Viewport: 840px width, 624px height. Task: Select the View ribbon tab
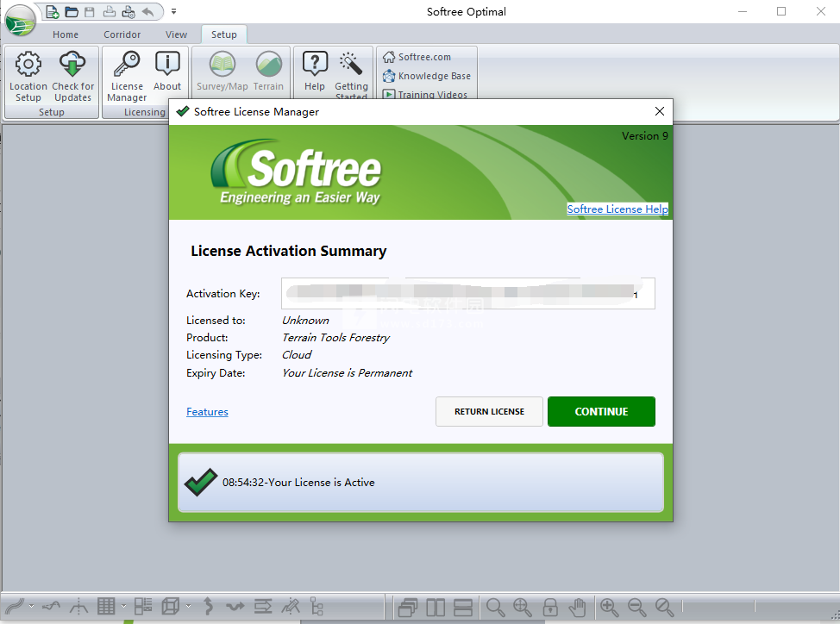[176, 34]
